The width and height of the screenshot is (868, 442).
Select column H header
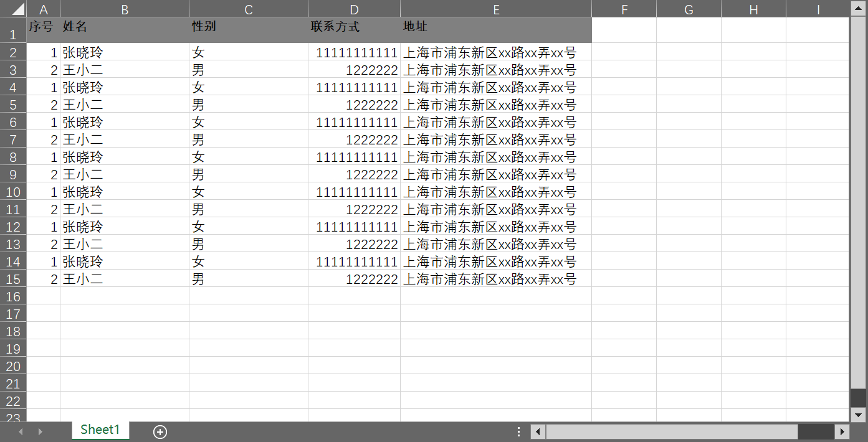click(x=754, y=9)
